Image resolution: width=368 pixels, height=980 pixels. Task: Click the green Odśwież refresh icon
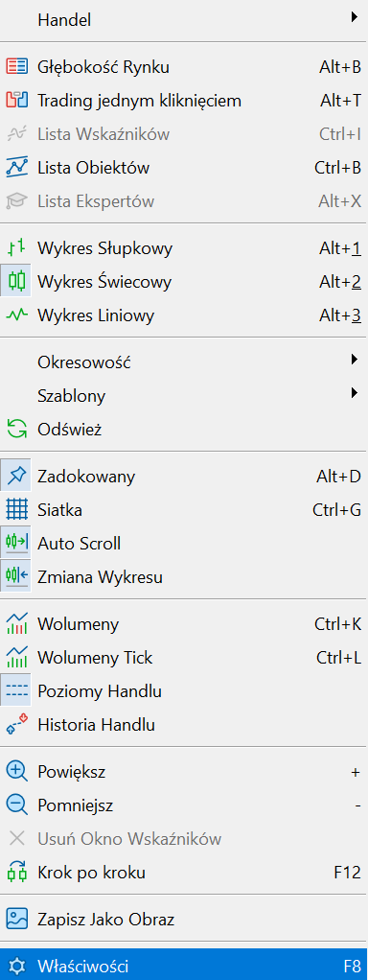coord(16,430)
